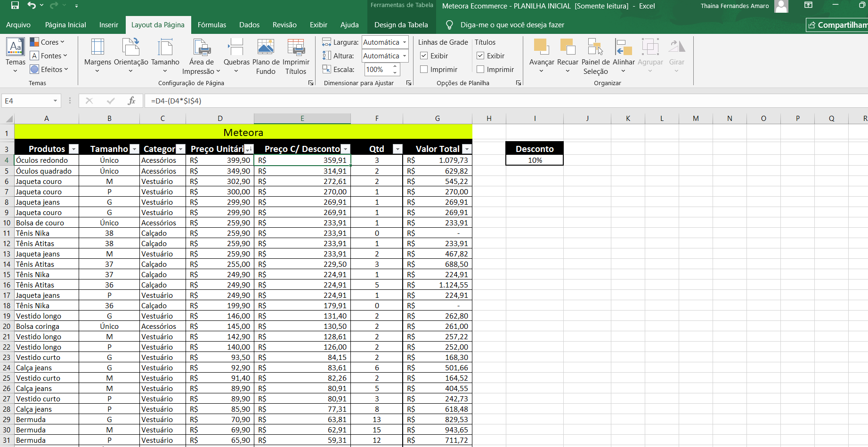Screen dimensions: 868x447
Task: Select the 'Bolsa coringa' cell
Action: click(47, 327)
